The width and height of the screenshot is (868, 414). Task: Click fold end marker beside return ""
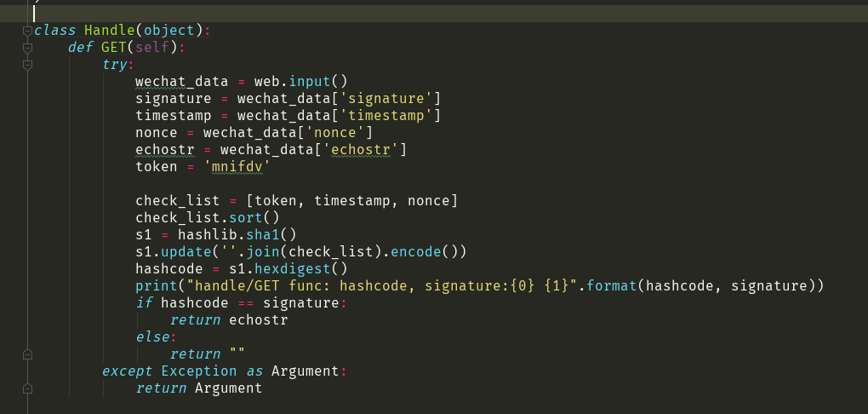27,354
